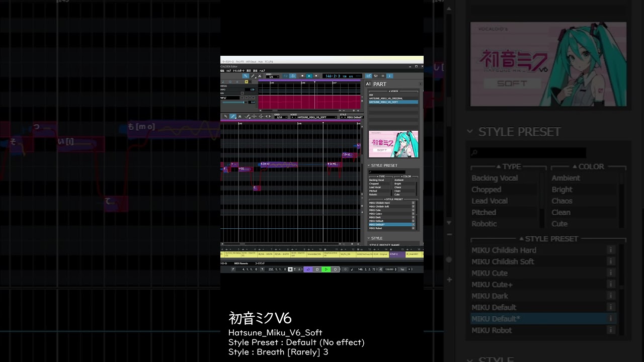644x362 pixels.
Task: Choose Lead Vocal type filter
Action: (x=379, y=188)
